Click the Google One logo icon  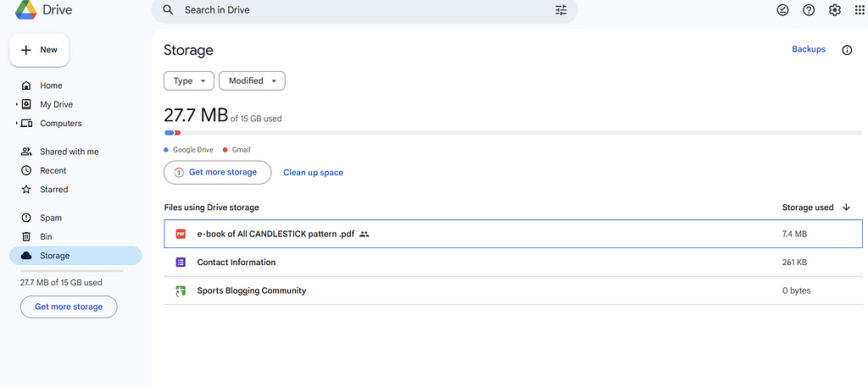click(179, 173)
